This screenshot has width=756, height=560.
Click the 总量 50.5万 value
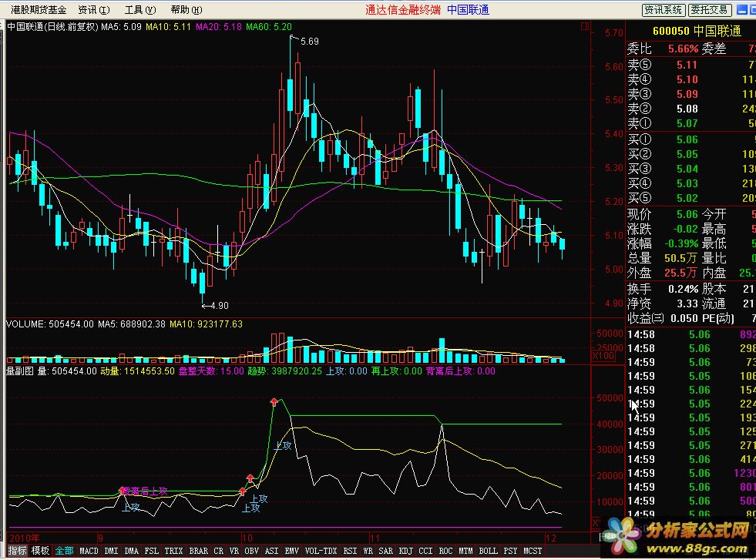(680, 258)
